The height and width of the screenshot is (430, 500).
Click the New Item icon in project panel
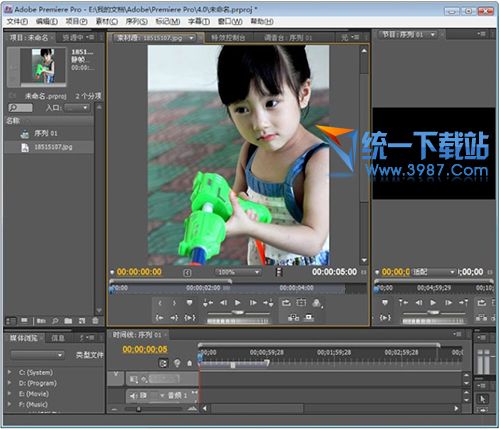pyautogui.click(x=82, y=321)
